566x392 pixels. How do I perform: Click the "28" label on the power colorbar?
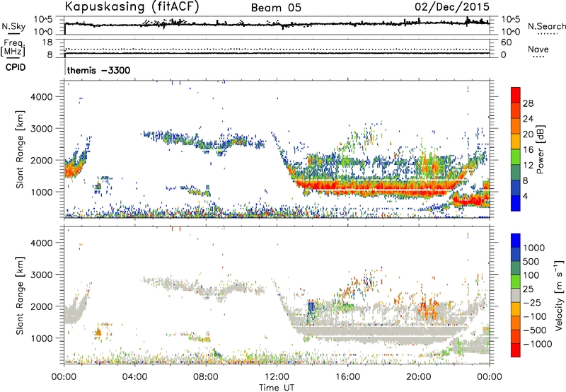[x=528, y=103]
